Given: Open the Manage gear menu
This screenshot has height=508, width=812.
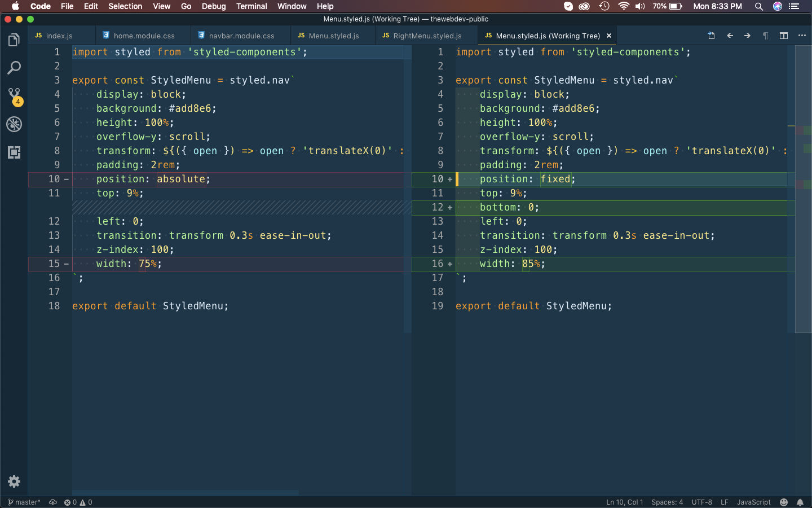Looking at the screenshot, I should coord(14,481).
